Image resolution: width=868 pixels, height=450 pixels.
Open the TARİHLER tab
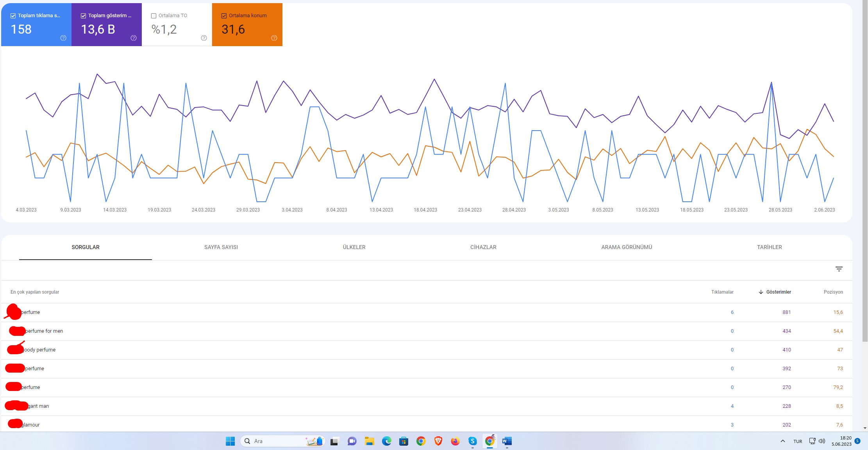[769, 247]
